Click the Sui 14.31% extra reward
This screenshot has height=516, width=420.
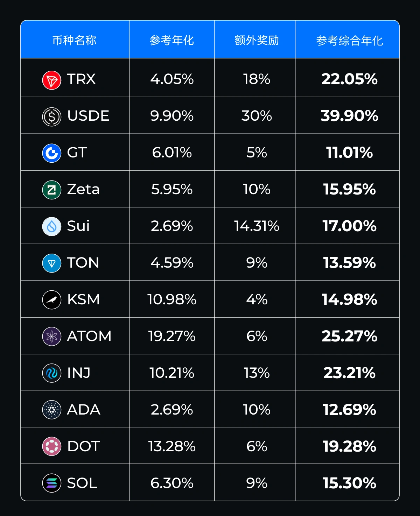pos(257,226)
